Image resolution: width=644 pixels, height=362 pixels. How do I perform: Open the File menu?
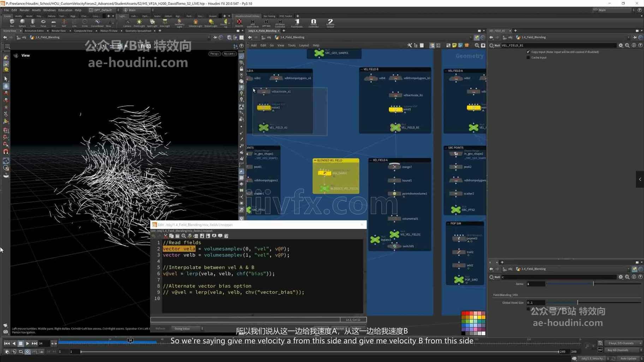[6, 10]
